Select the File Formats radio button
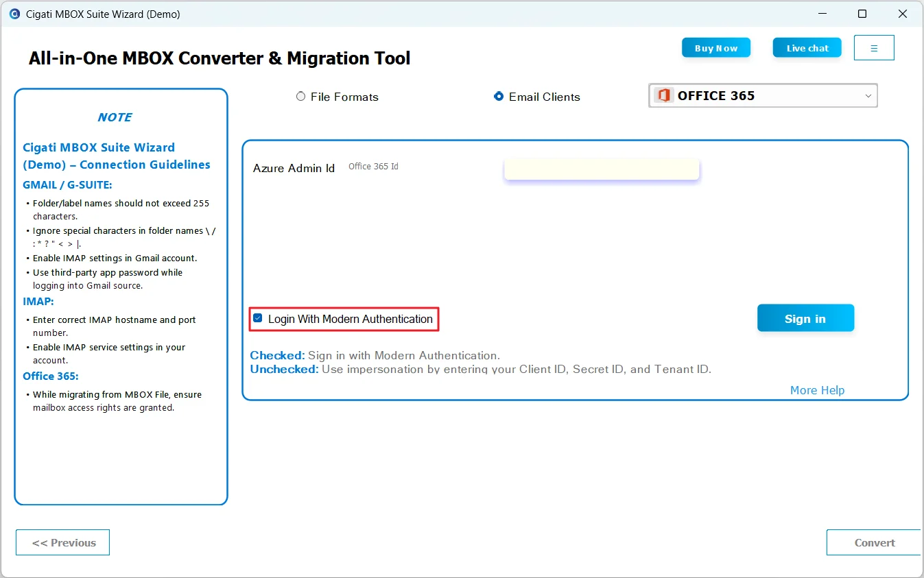Image resolution: width=924 pixels, height=578 pixels. point(300,97)
